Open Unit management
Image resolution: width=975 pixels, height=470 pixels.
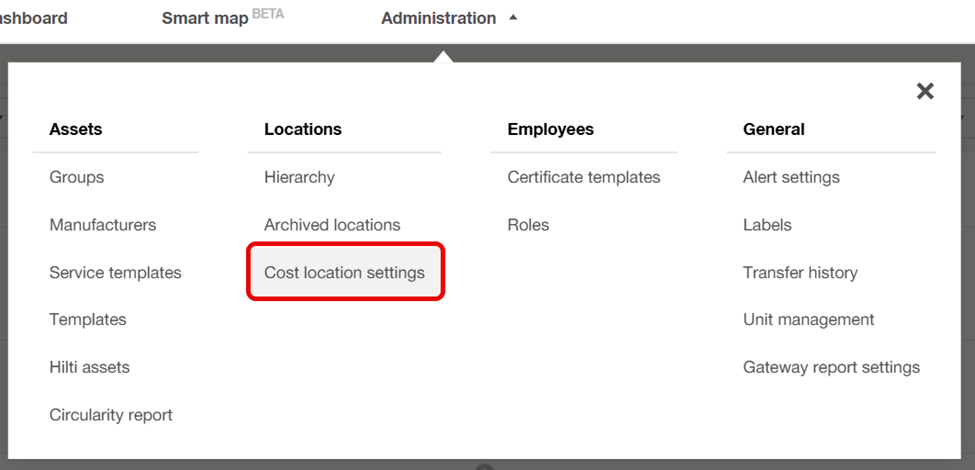[808, 320]
